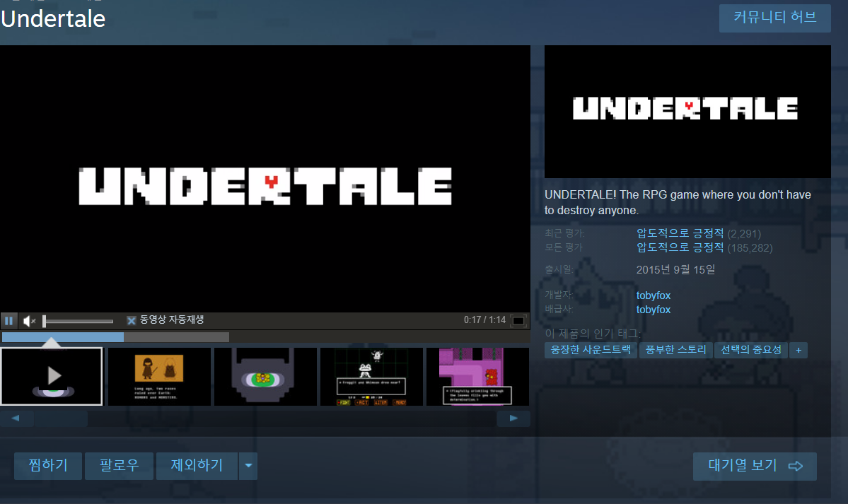This screenshot has height=504, width=848.
Task: Select the 선택의 중요성 tag
Action: (750, 350)
